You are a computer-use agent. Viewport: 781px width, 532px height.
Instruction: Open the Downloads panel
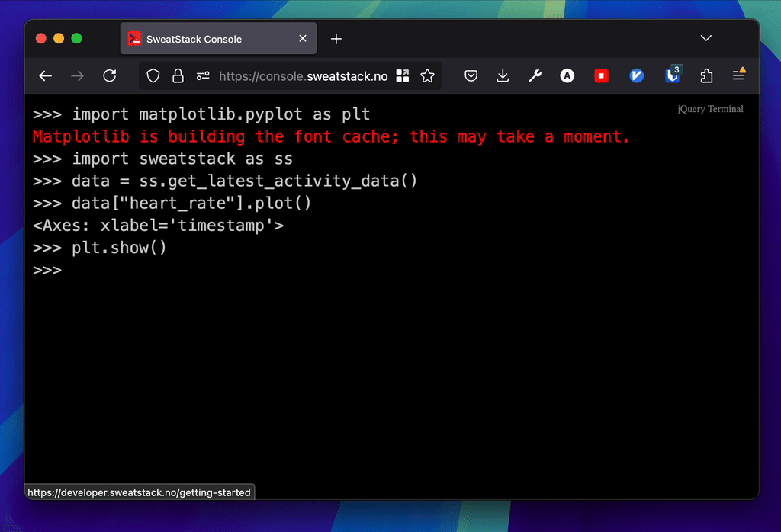click(503, 75)
